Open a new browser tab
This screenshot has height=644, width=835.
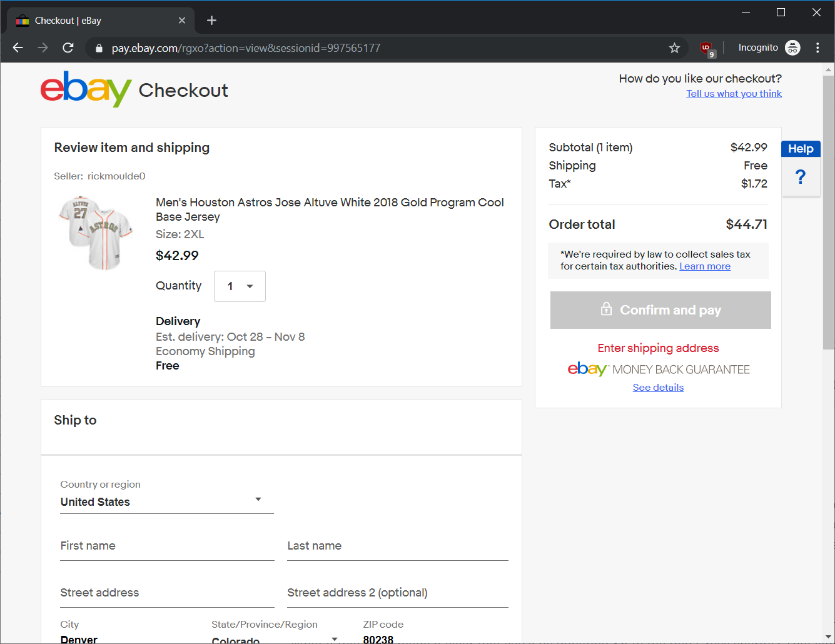click(x=211, y=21)
